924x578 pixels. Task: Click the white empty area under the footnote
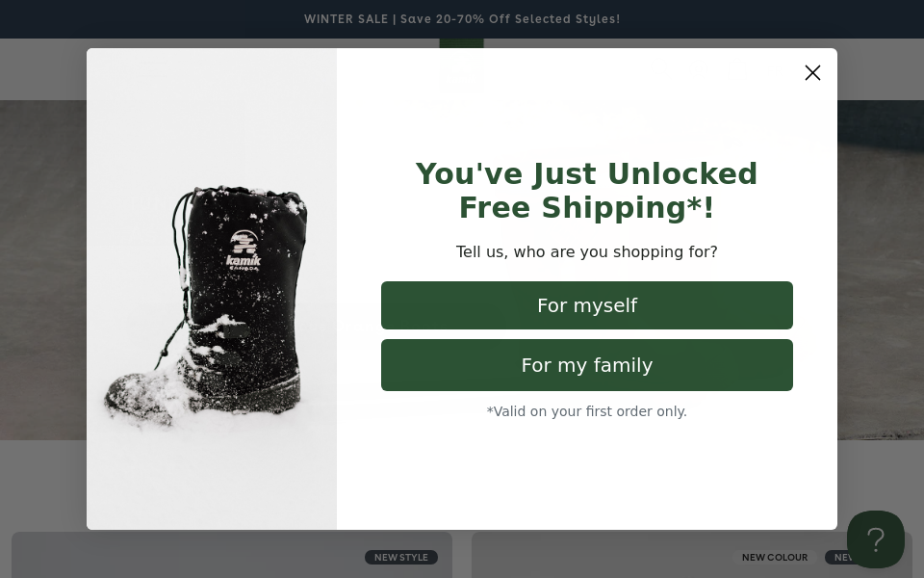[587, 477]
